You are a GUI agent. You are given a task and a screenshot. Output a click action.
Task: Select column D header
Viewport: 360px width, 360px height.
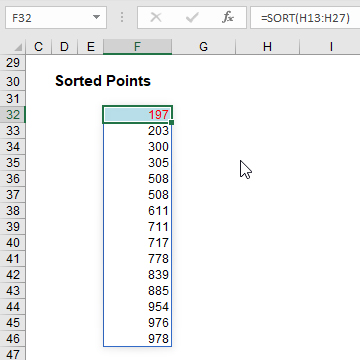(64, 47)
